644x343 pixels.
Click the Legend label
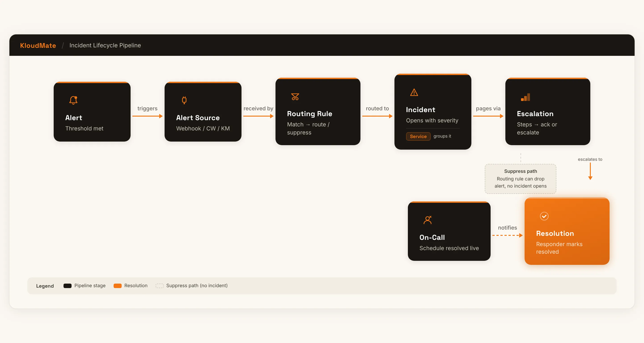coord(45,286)
